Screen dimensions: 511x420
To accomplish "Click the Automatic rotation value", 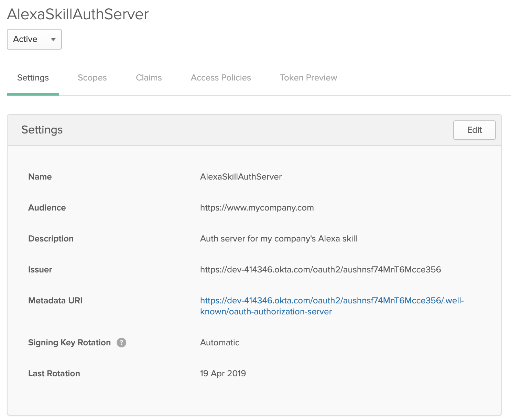I will [220, 343].
